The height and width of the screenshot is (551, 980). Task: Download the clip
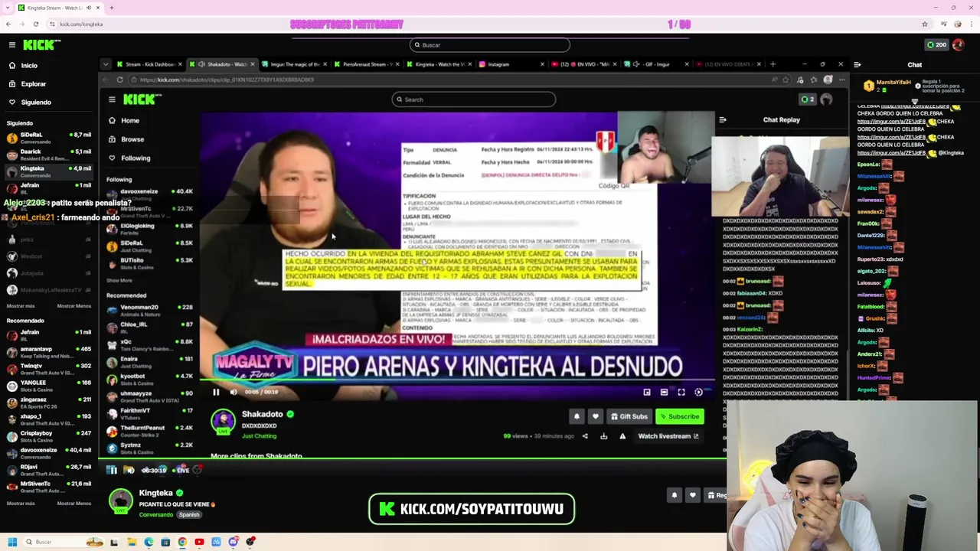click(603, 437)
